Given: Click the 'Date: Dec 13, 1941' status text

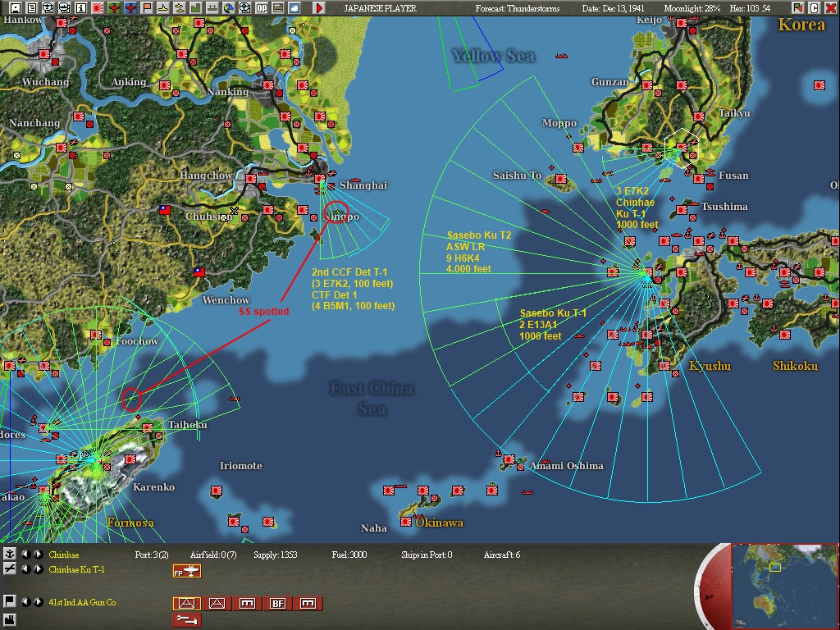Looking at the screenshot, I should point(613,8).
